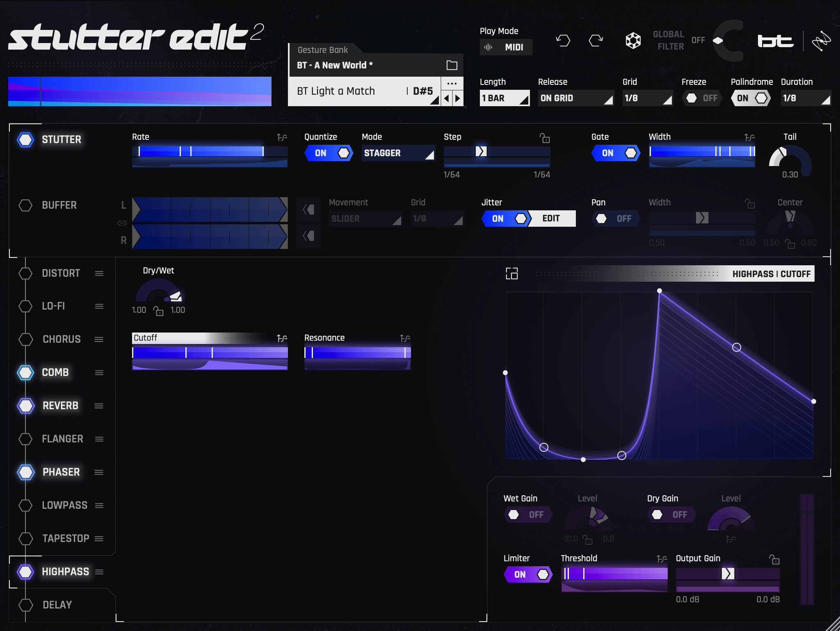Enable the Buffer module hexagon

point(25,205)
